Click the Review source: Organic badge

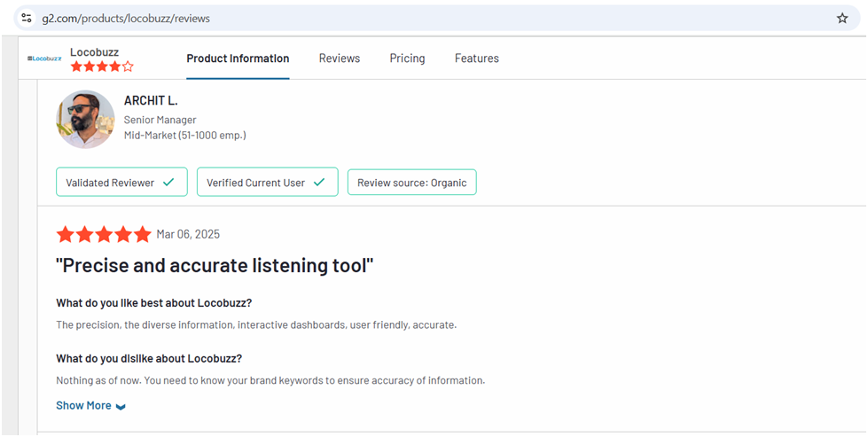[x=412, y=182]
